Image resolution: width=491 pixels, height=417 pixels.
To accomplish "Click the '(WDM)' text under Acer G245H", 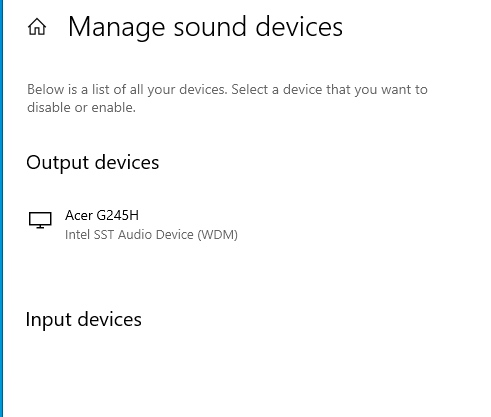I will [218, 235].
